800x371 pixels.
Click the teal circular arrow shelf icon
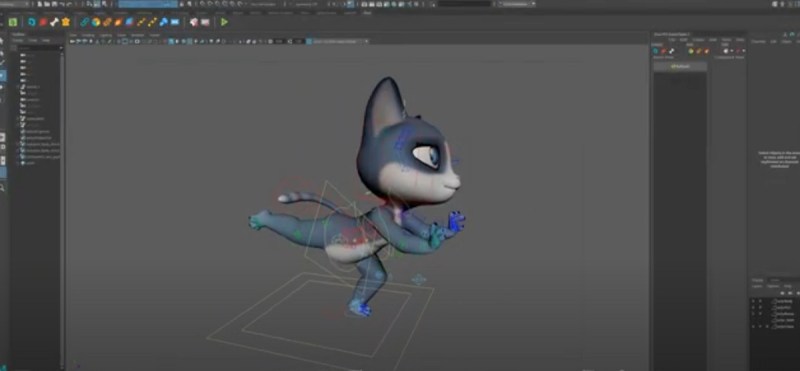[32, 22]
